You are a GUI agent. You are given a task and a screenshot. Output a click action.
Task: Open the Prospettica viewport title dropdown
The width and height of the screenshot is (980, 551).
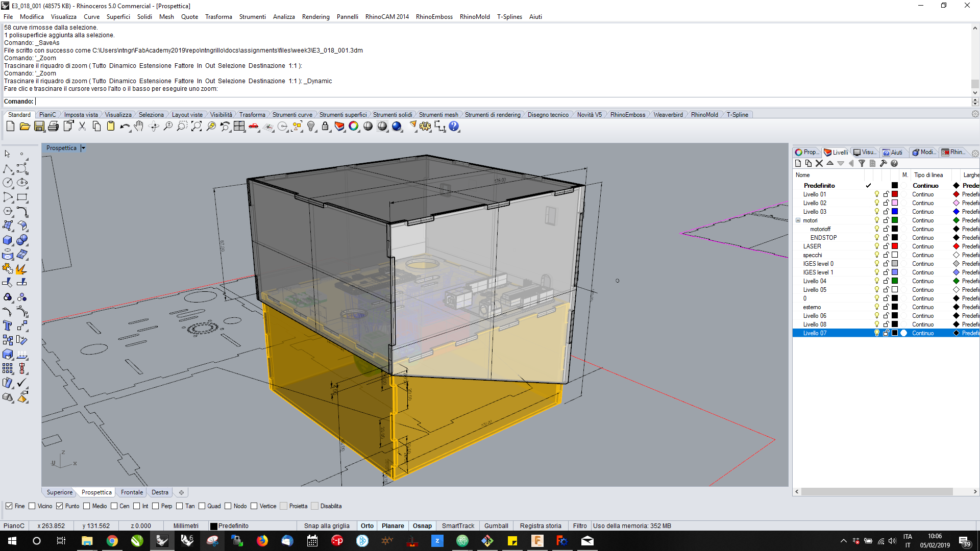click(x=84, y=148)
